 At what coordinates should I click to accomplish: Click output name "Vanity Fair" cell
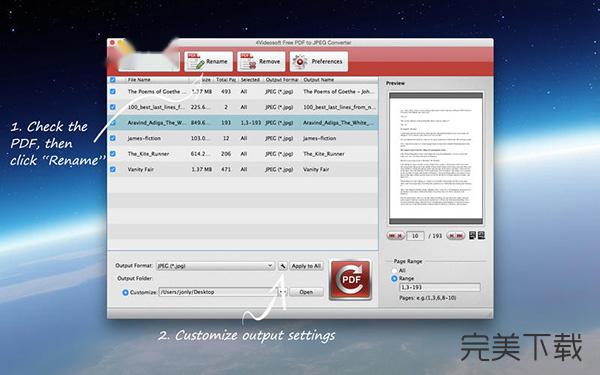click(x=316, y=169)
